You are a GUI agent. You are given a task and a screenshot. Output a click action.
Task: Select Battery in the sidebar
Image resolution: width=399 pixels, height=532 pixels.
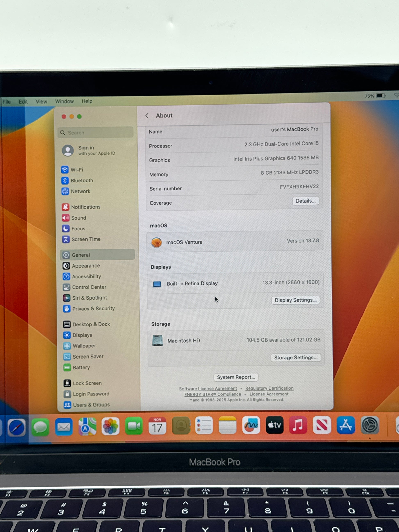click(x=81, y=368)
